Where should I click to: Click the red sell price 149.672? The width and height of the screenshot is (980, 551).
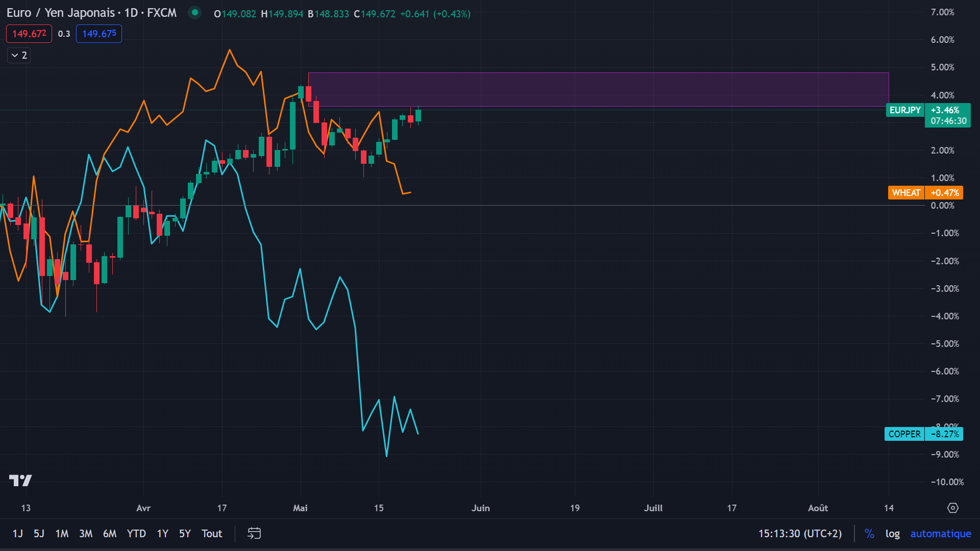(x=29, y=34)
